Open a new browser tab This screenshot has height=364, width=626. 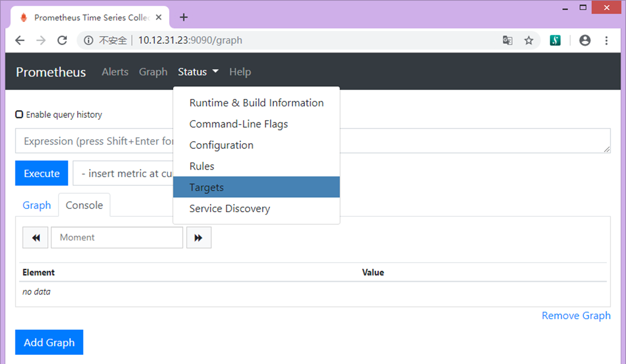click(x=184, y=17)
